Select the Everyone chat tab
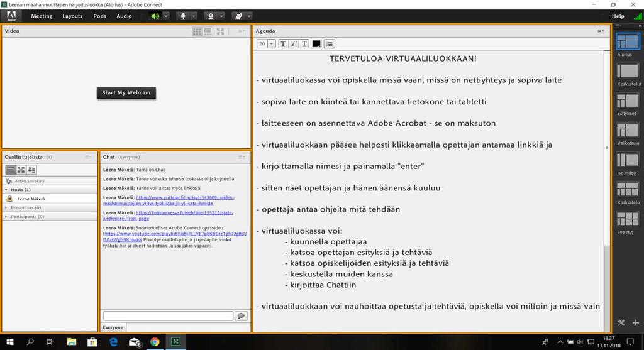The width and height of the screenshot is (644, 350). (x=113, y=327)
